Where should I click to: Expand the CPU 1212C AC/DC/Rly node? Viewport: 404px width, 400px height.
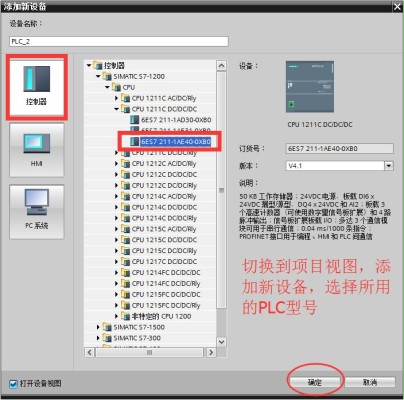tap(116, 164)
